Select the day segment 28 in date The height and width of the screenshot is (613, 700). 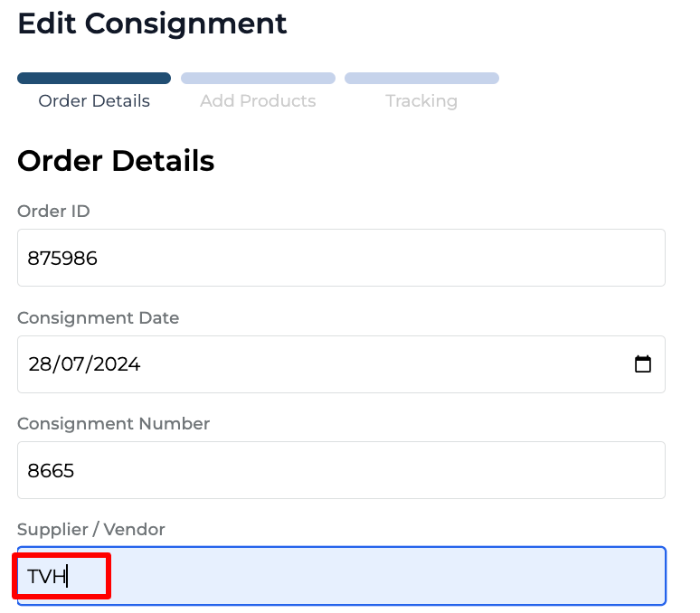[x=41, y=364]
